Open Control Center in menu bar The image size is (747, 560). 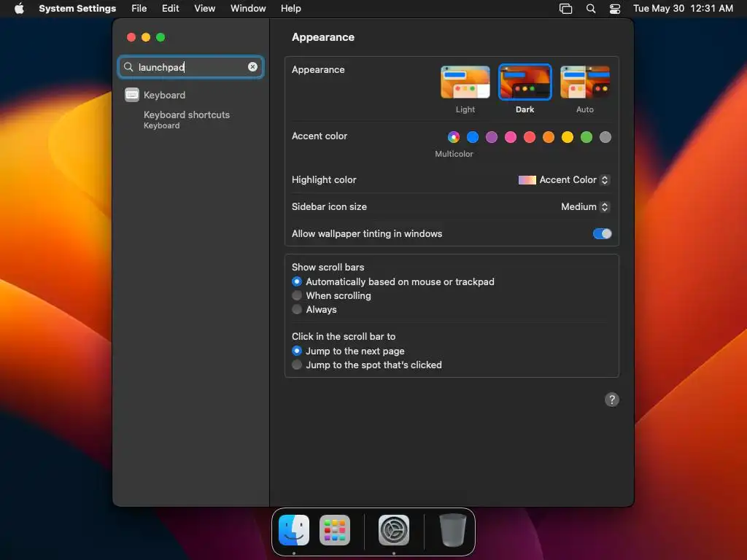(615, 9)
